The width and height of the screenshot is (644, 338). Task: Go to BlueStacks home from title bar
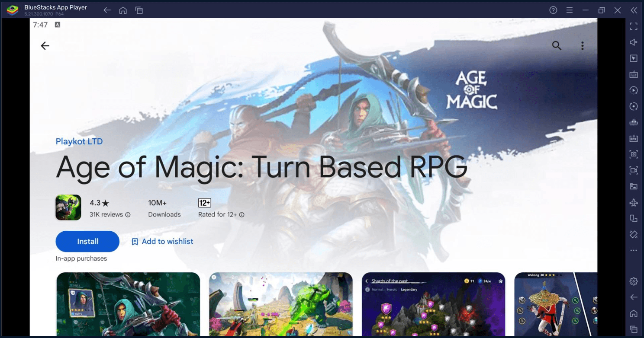click(123, 10)
